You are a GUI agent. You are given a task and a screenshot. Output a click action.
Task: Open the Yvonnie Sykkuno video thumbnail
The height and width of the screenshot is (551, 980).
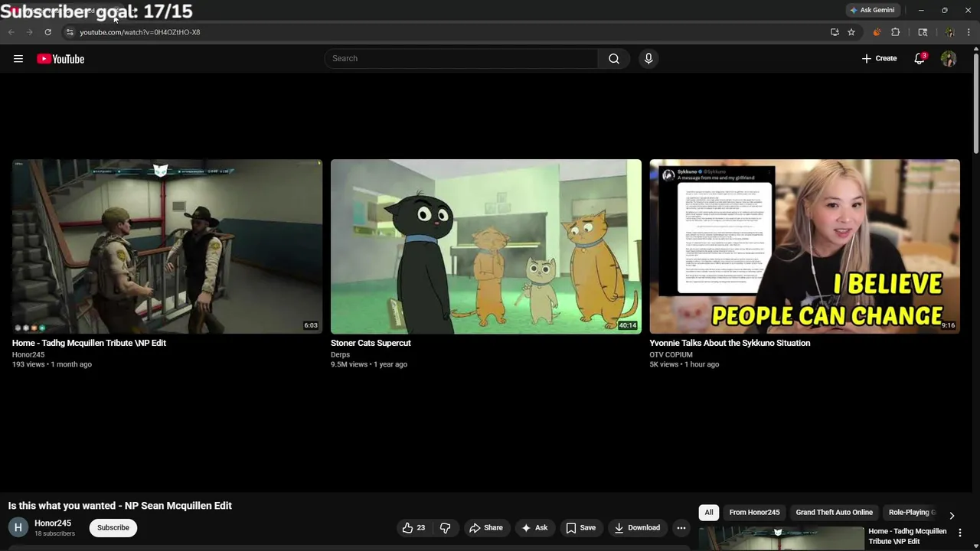coord(805,246)
